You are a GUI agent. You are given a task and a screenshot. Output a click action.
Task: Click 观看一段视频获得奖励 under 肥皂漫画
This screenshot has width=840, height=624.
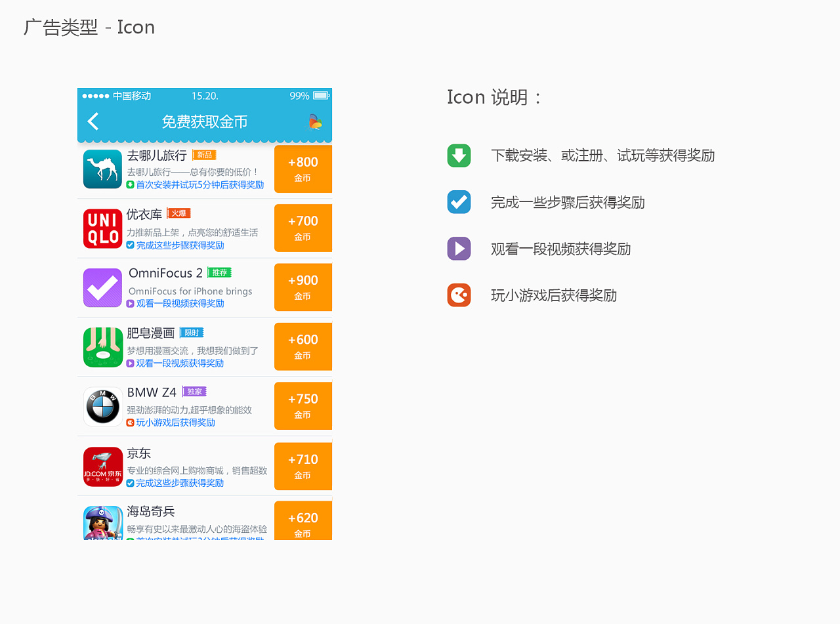[190, 362]
